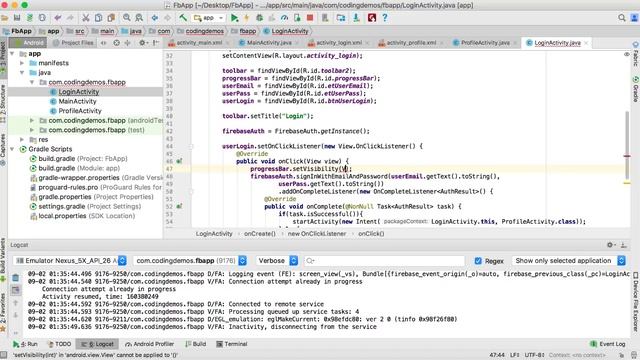Run the app with green play button
Screen dimensions: 640x360
coord(234,18)
